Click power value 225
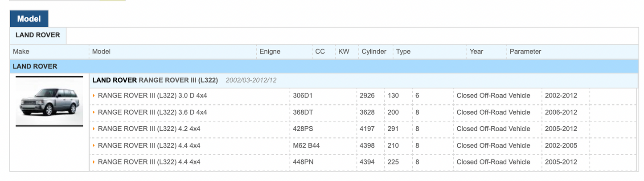Image resolution: width=644 pixels, height=181 pixels. pyautogui.click(x=393, y=162)
